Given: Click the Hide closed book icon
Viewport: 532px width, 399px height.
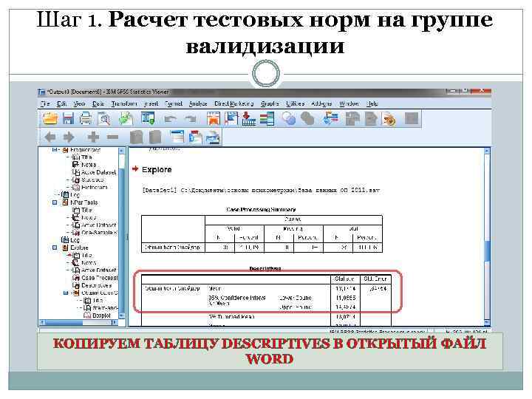Looking at the screenshot, I should pyautogui.click(x=155, y=137).
